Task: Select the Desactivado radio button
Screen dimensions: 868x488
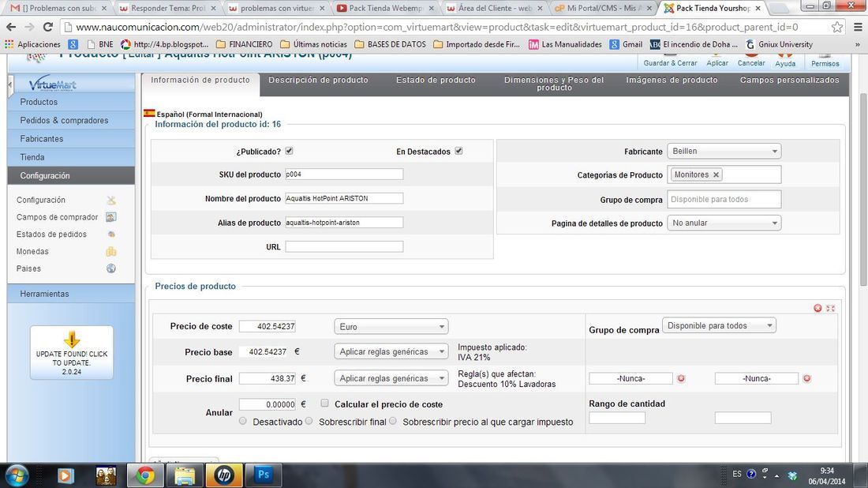Action: [x=242, y=421]
